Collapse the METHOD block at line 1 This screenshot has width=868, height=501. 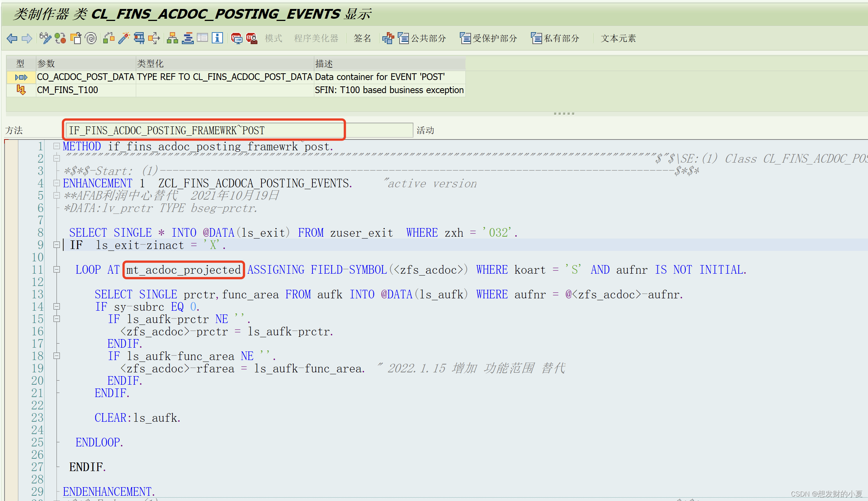click(x=56, y=146)
